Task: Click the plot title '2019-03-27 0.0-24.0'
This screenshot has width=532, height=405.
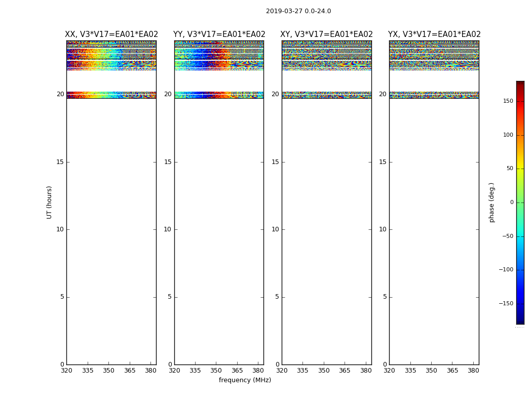Action: coord(298,11)
